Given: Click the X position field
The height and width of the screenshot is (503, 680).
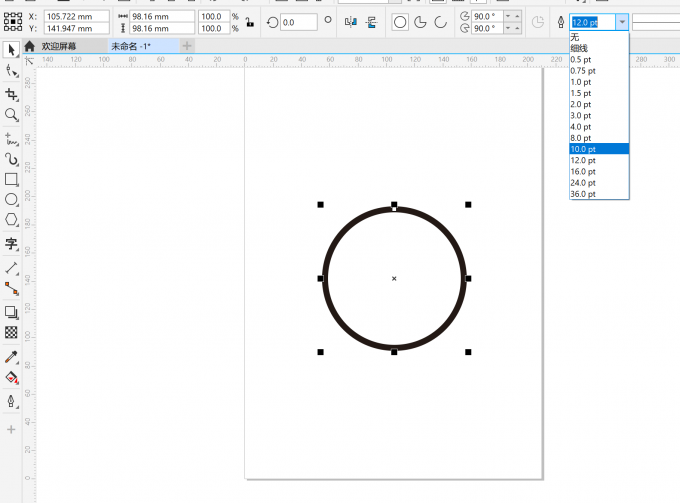Looking at the screenshot, I should point(76,16).
